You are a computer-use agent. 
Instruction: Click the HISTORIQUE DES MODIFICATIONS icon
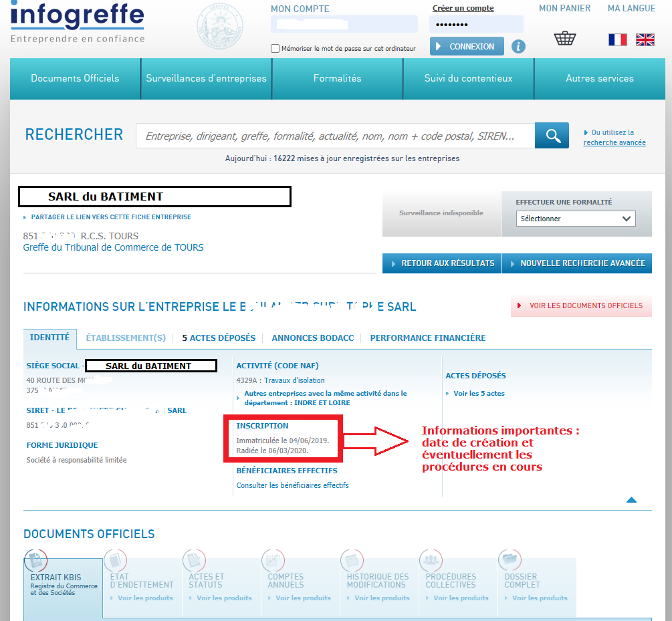click(352, 560)
